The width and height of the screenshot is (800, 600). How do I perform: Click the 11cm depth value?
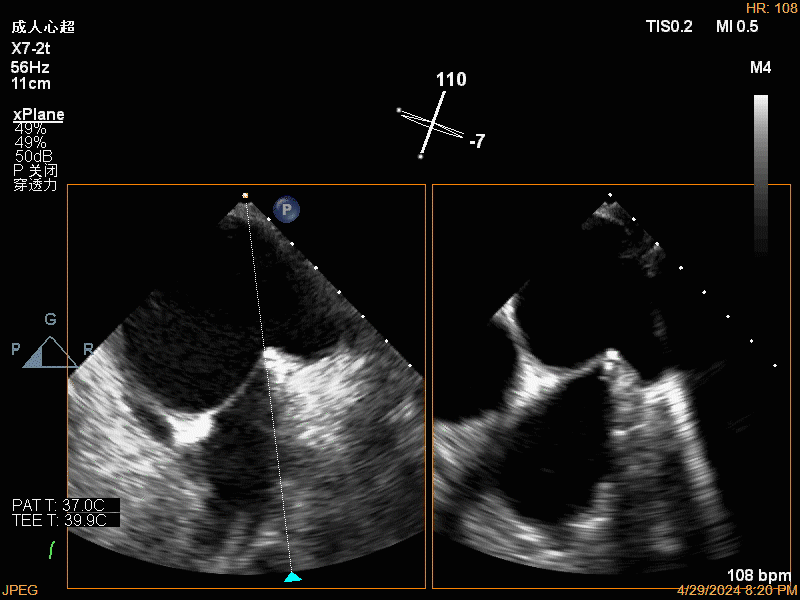[31, 84]
